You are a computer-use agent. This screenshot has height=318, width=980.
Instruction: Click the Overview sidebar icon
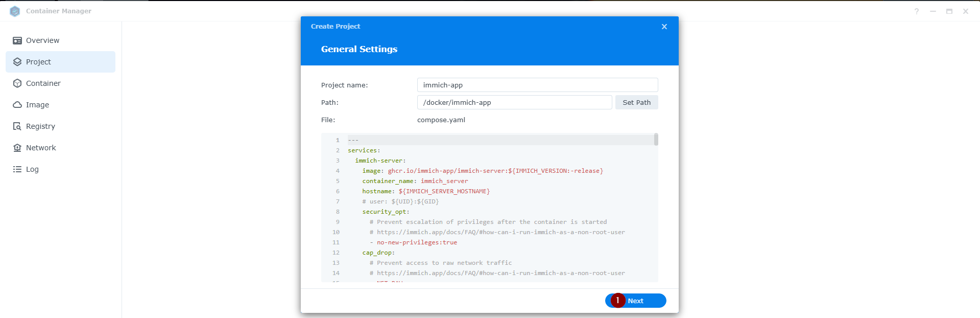click(x=17, y=40)
